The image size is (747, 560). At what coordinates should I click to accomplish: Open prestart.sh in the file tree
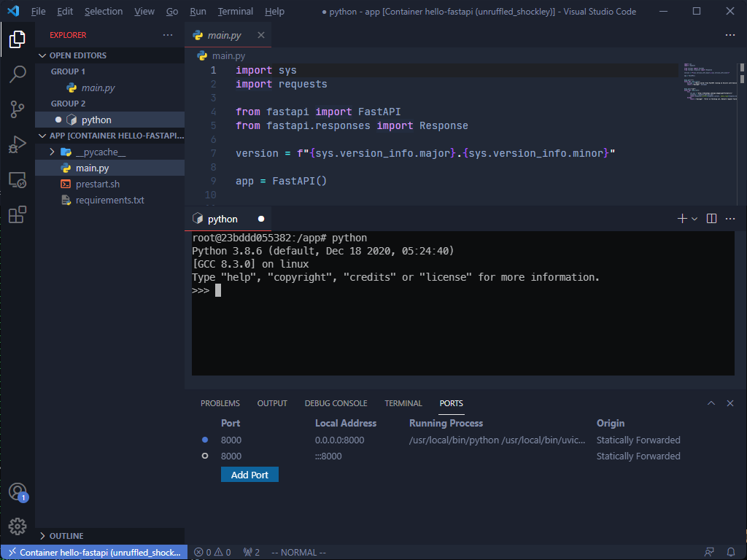pyautogui.click(x=109, y=184)
